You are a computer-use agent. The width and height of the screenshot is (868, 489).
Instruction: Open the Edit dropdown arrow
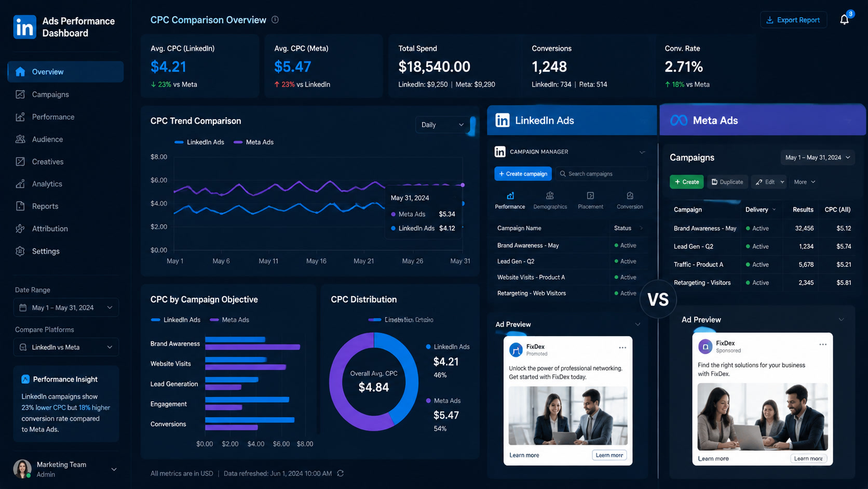(782, 182)
